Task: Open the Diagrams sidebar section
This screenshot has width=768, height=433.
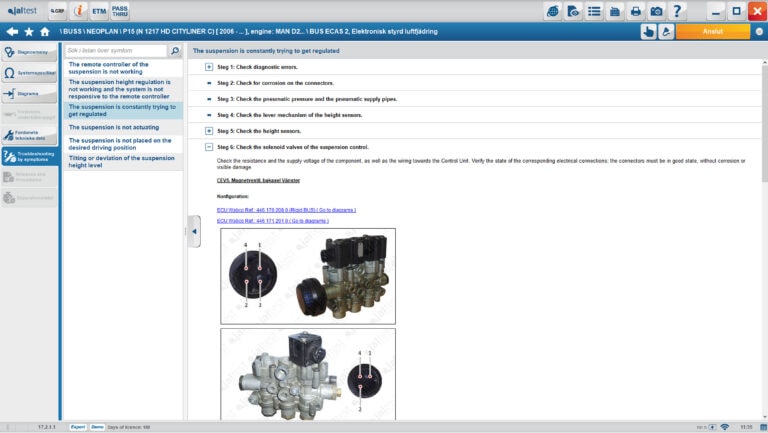Action: [x=29, y=94]
